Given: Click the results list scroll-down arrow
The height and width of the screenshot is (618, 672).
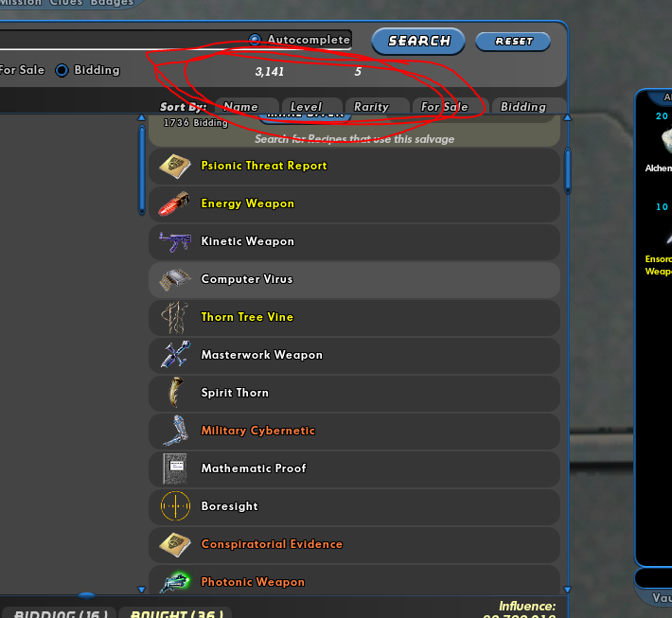Looking at the screenshot, I should click(568, 590).
